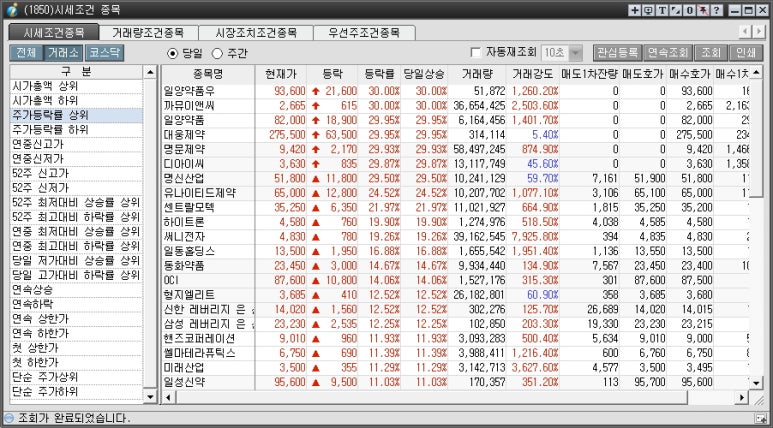Select the 당일 radio button
The width and height of the screenshot is (773, 428).
point(173,53)
